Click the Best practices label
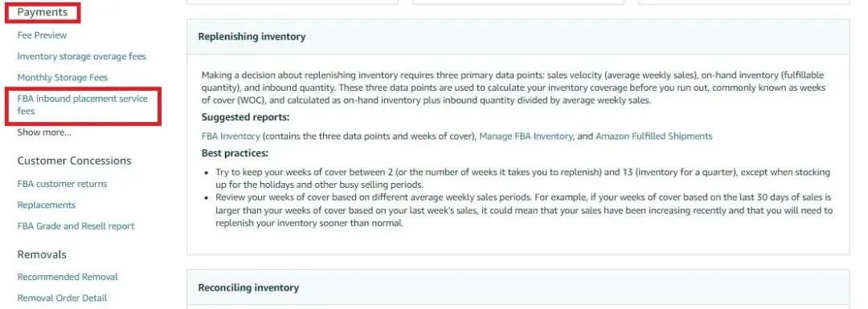 click(x=235, y=153)
